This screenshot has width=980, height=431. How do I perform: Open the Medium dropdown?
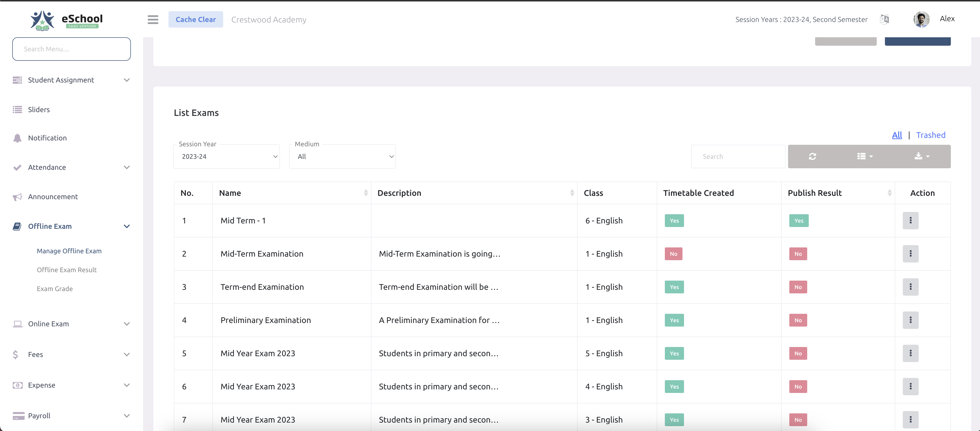(x=342, y=156)
